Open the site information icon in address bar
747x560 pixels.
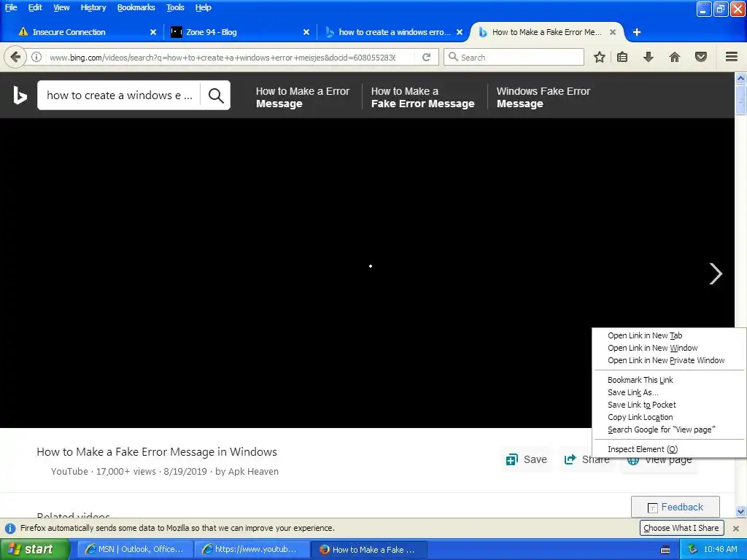[36, 57]
